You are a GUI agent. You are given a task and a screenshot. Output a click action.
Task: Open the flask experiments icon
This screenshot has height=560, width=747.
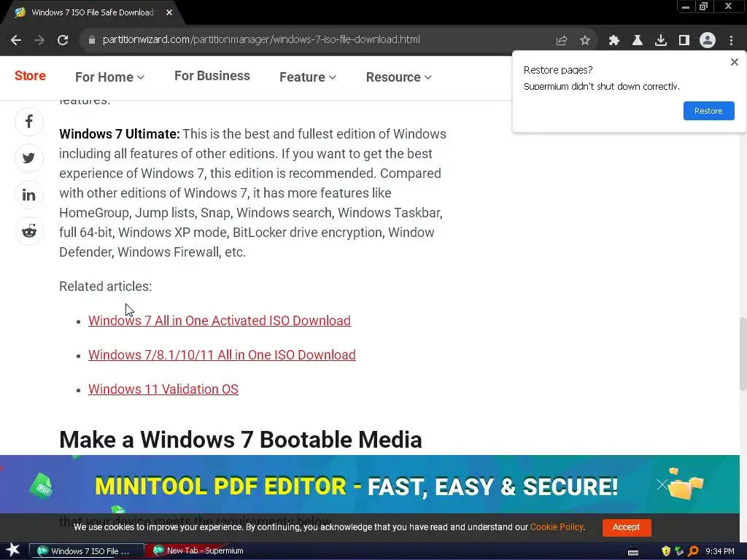[x=638, y=40]
